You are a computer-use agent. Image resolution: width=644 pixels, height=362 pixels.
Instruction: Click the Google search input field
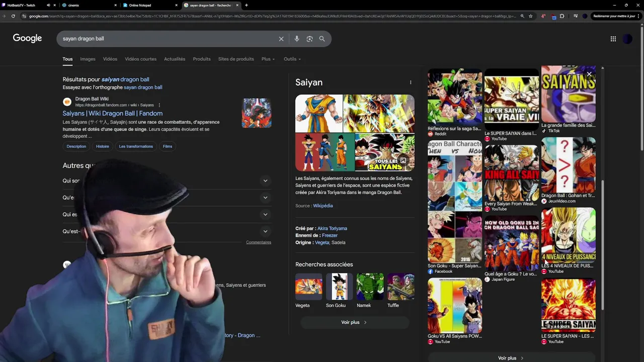169,39
